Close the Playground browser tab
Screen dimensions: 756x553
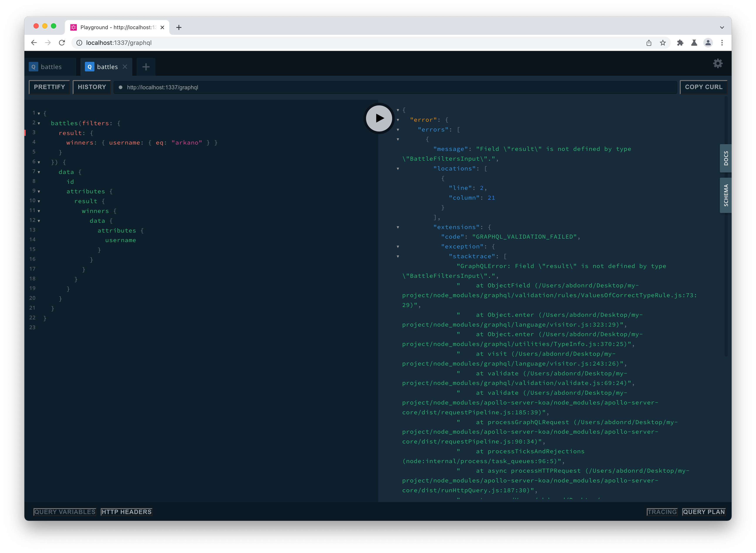click(x=162, y=27)
